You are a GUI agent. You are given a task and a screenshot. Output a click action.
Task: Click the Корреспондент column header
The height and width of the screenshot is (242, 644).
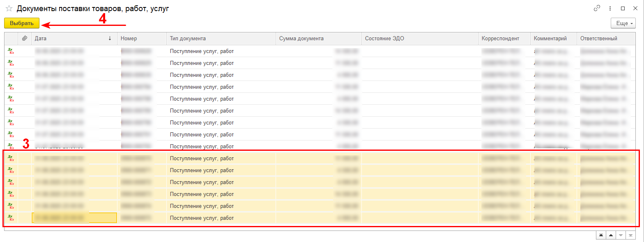click(504, 38)
